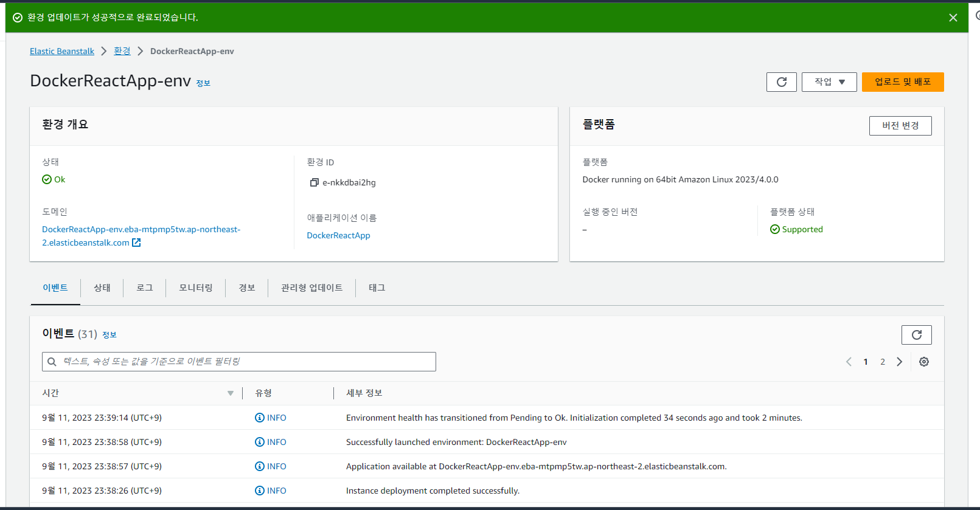Open 정보 link next to DockerReactApp-env title

point(203,83)
